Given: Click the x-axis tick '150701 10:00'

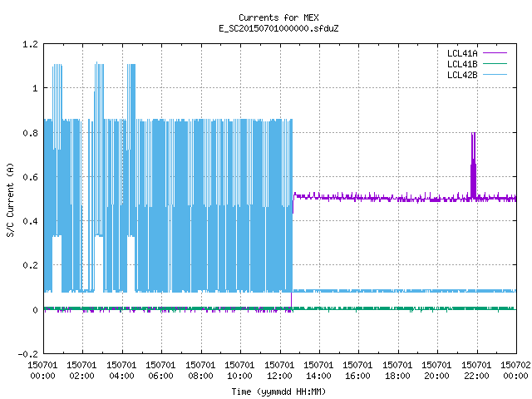Looking at the screenshot, I should 240,371.
